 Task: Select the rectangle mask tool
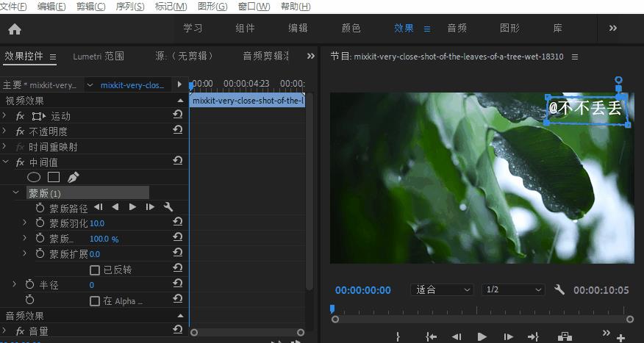point(54,177)
